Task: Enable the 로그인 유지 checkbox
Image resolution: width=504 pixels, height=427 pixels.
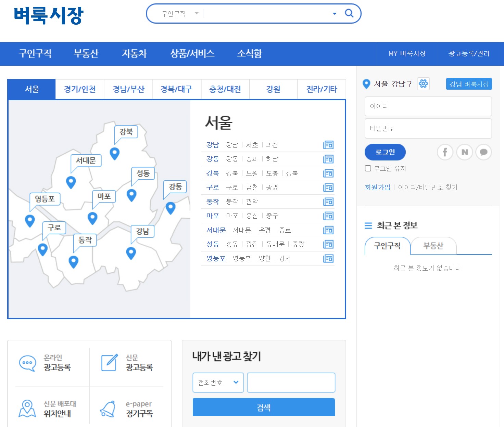Action: [368, 168]
